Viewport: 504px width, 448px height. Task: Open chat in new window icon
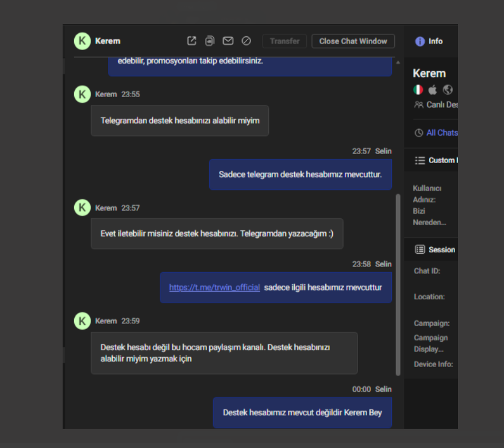[x=191, y=41]
